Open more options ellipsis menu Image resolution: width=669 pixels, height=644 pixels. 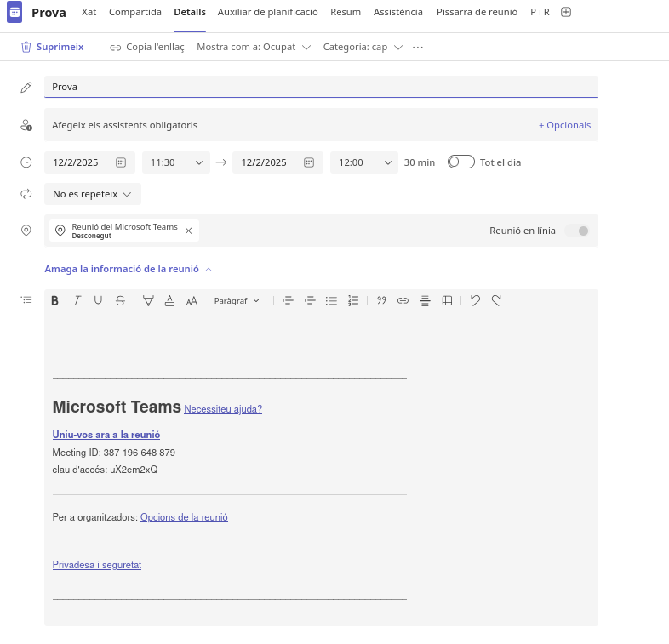point(418,47)
